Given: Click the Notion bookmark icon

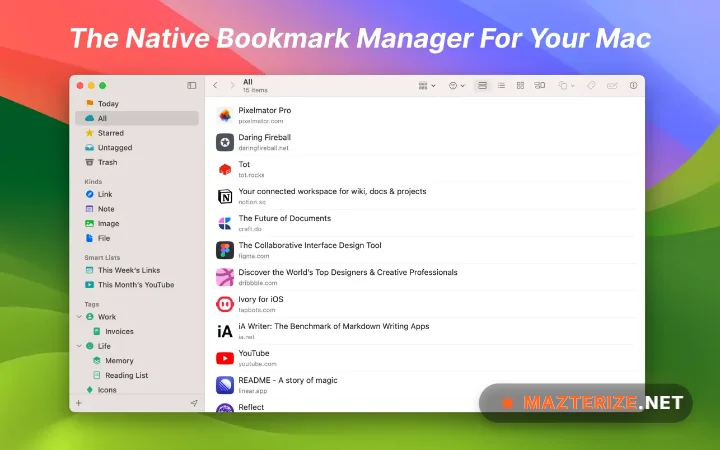Looking at the screenshot, I should 225,197.
